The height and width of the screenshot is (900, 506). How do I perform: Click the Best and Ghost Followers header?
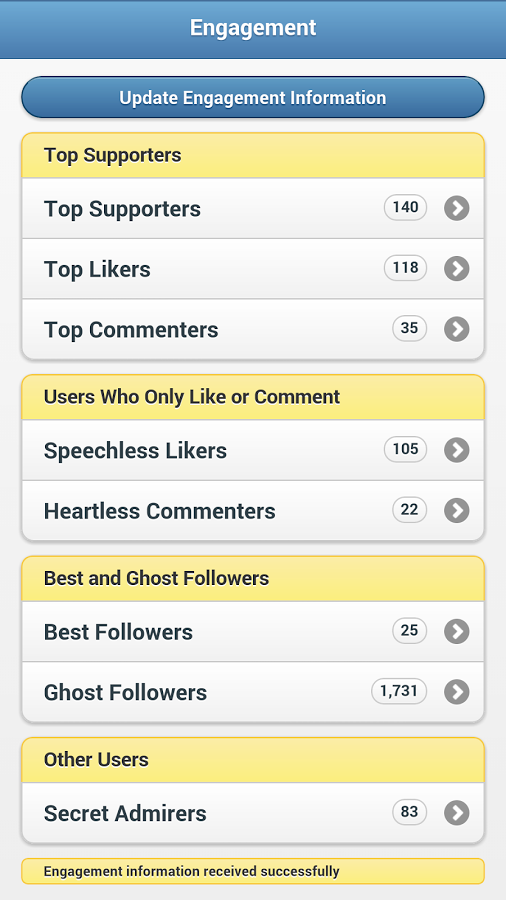(253, 579)
